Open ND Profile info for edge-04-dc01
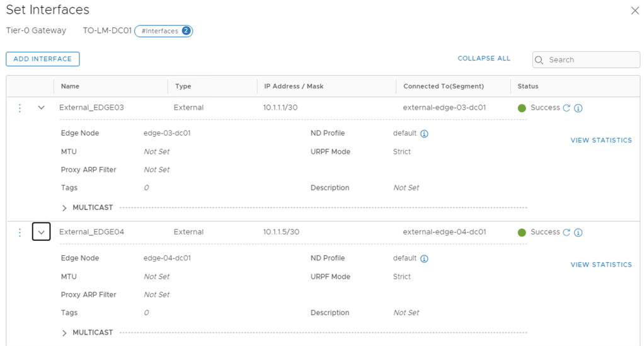Image resolution: width=644 pixels, height=346 pixels. tap(424, 258)
